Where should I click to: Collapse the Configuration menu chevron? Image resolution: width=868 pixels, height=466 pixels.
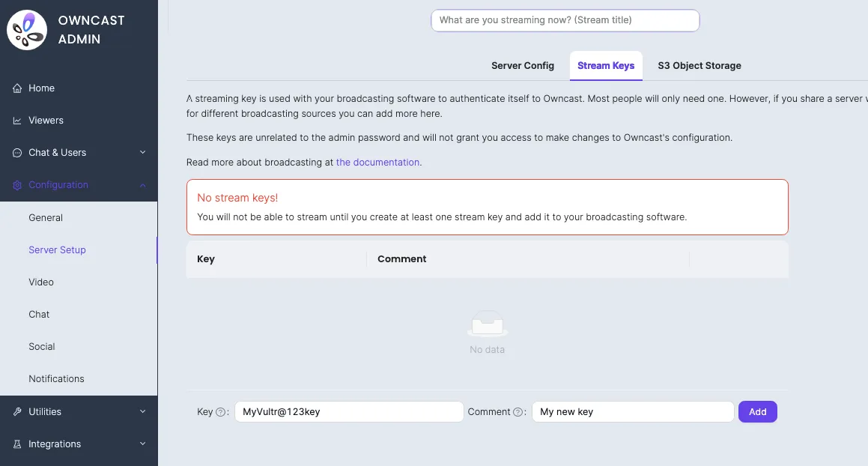143,185
